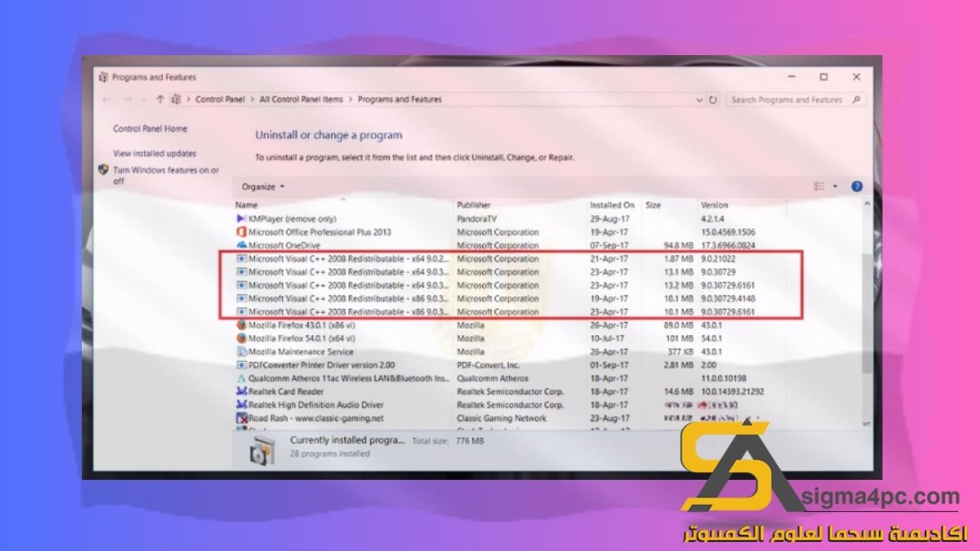Click the Qualcomm Atheros publisher cell
Image resolution: width=980 pixels, height=551 pixels.
(x=492, y=378)
